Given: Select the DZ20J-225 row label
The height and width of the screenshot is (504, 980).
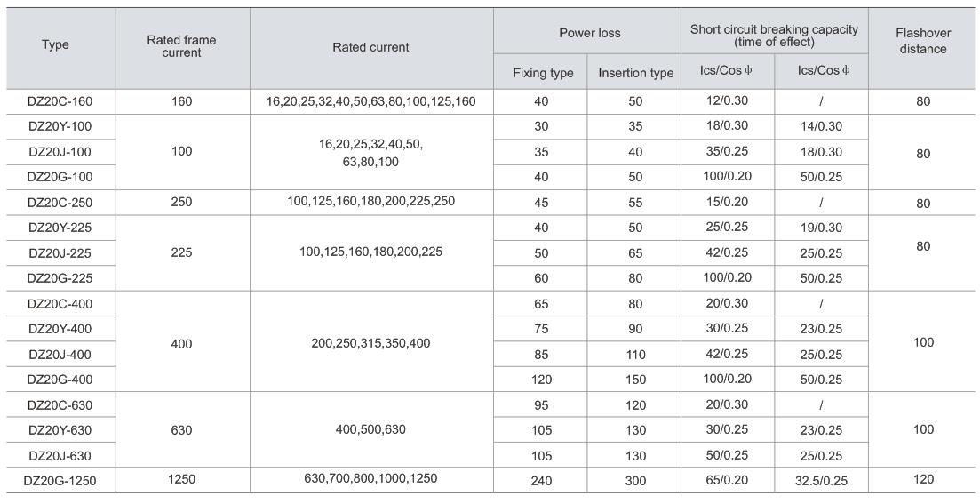Looking at the screenshot, I should pos(60,252).
